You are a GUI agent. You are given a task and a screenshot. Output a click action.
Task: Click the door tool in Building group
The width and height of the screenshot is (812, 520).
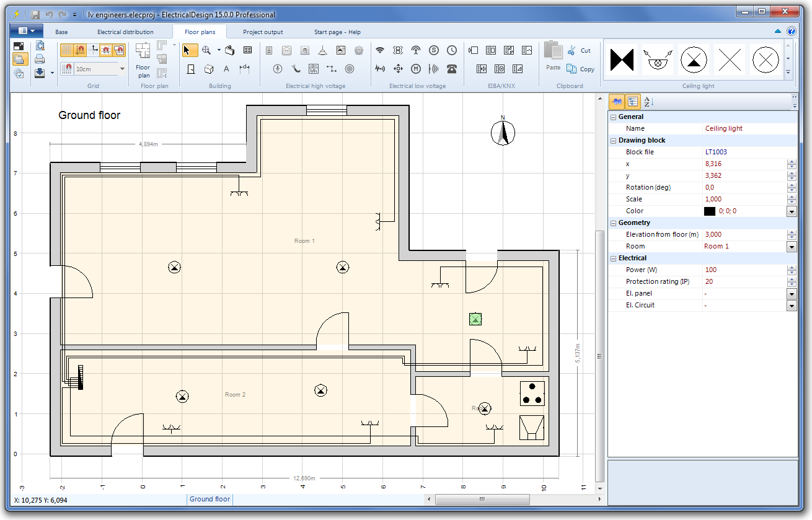coord(191,69)
